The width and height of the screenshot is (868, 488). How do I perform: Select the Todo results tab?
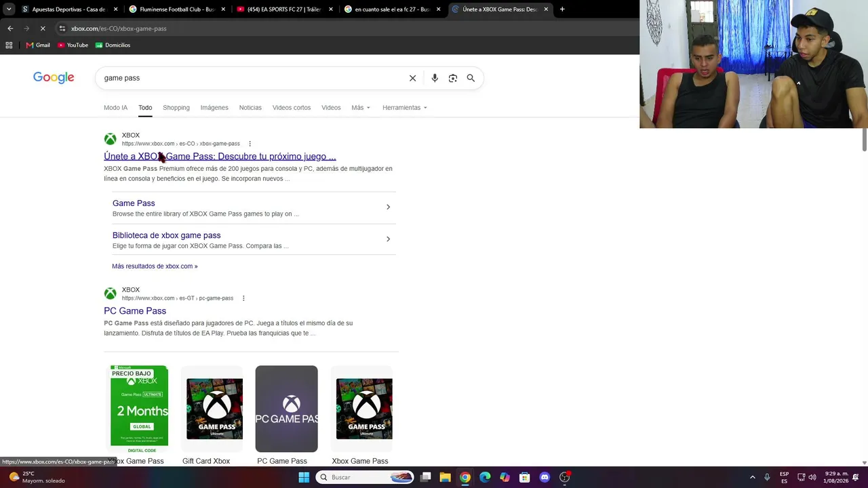pyautogui.click(x=145, y=108)
